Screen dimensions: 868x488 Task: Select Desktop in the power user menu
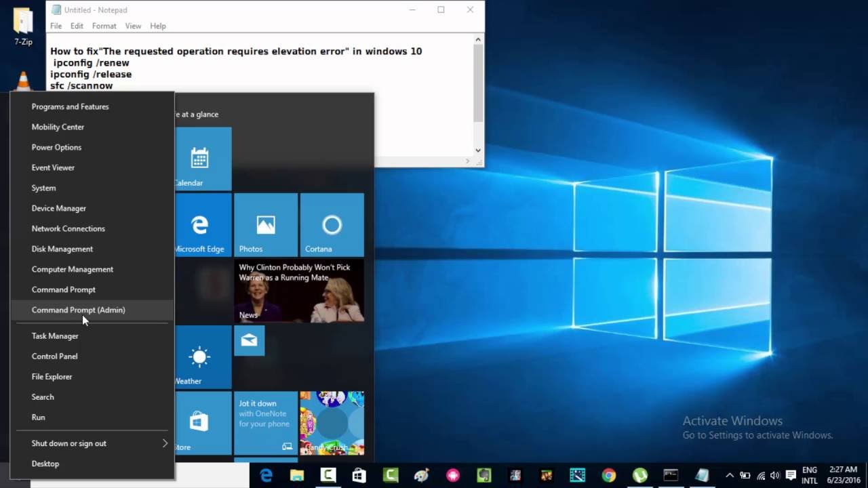(x=92, y=464)
